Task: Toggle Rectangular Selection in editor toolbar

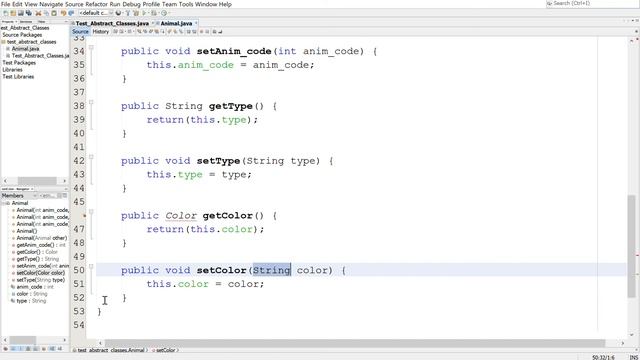Action: pos(163,31)
